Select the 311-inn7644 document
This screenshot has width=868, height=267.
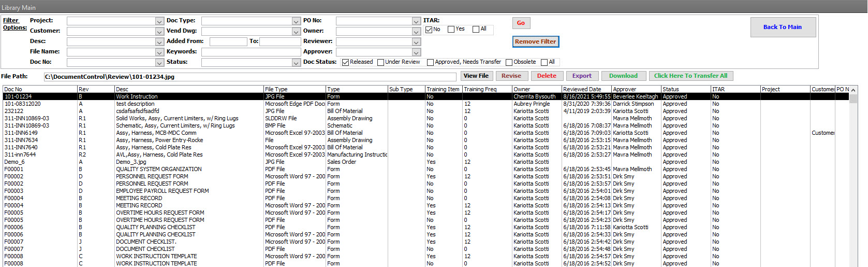pyautogui.click(x=426, y=154)
